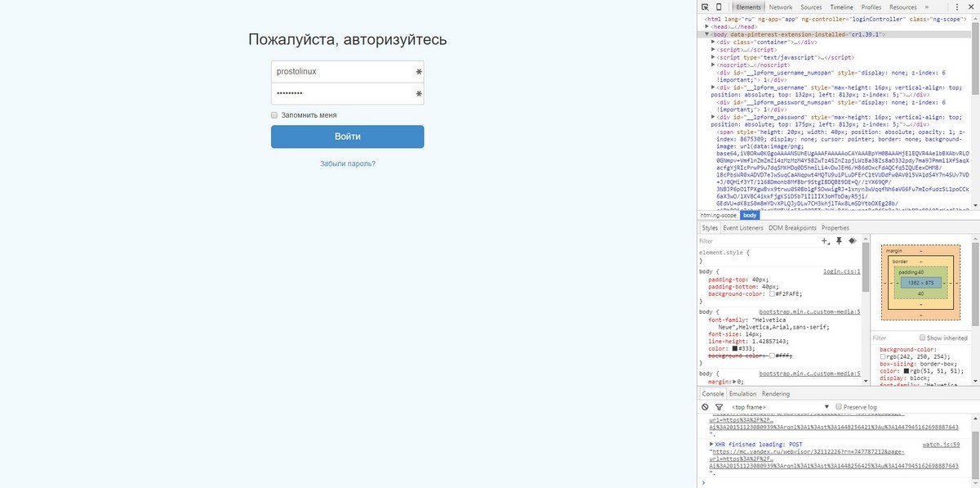Check the 'Запомнить меня' checkbox

coord(274,115)
